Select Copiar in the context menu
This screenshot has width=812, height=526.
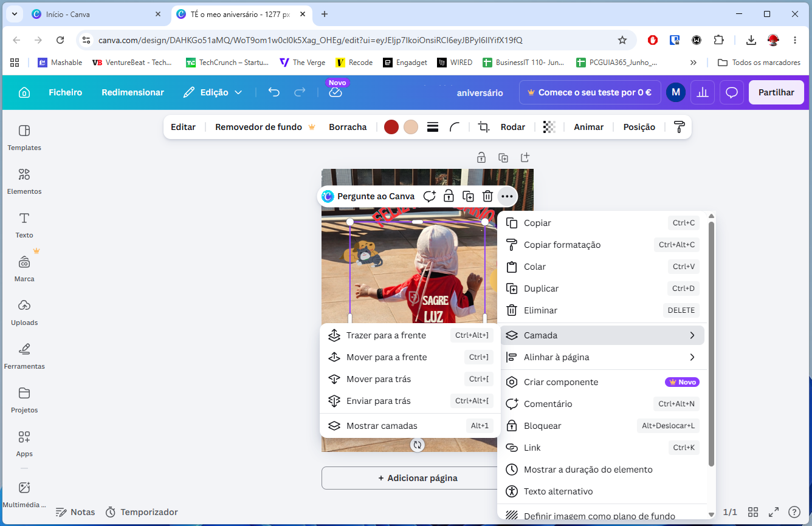602,223
